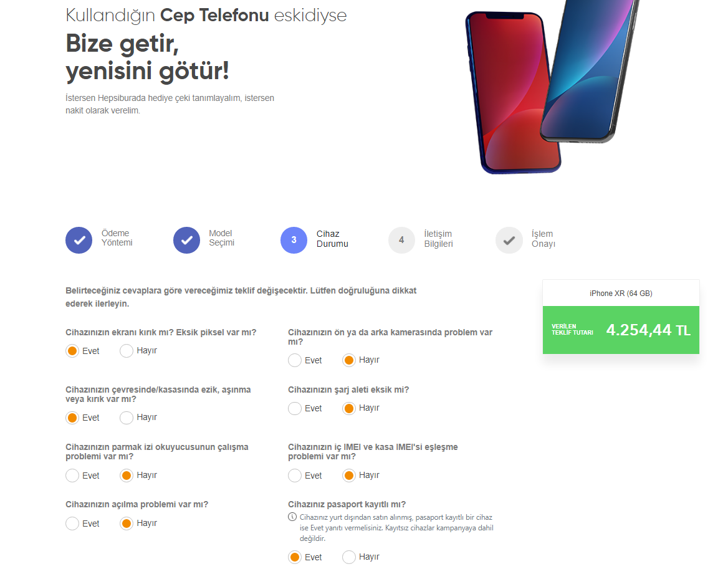Click the iPhone XR (64 GB) model label

point(621,293)
